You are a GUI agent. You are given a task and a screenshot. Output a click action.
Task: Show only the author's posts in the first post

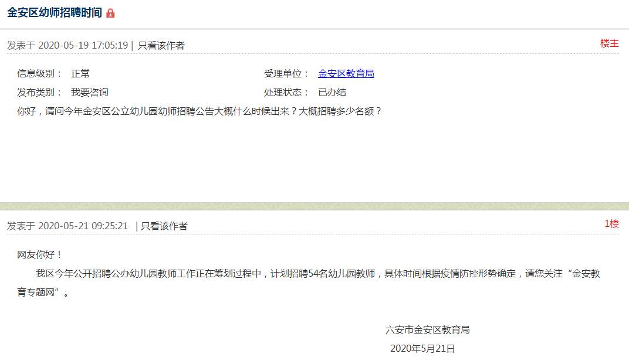click(161, 45)
